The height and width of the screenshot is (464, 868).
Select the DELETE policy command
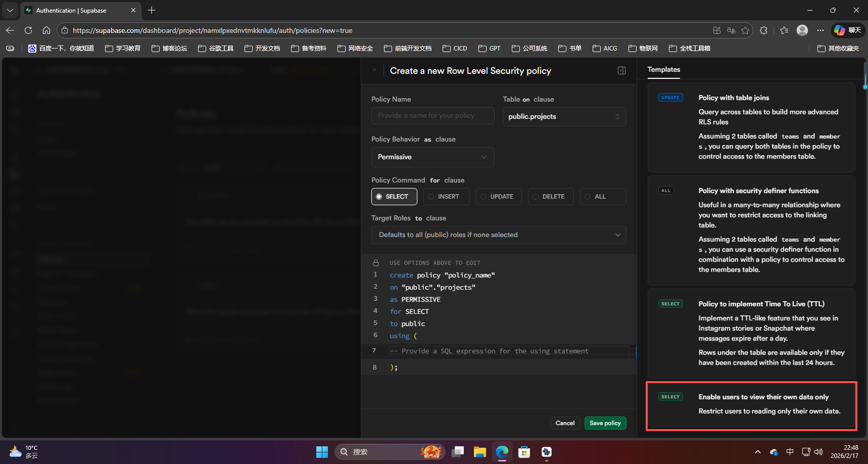tap(551, 197)
